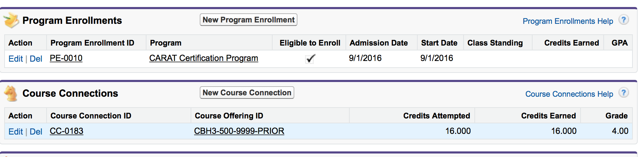
Task: Delete the PE-0010 program enrollment
Action: (36, 59)
